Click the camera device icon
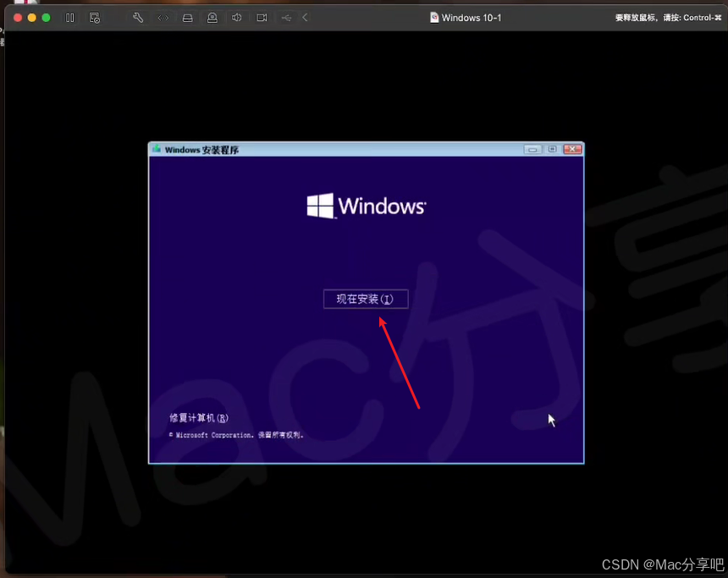 coord(262,18)
